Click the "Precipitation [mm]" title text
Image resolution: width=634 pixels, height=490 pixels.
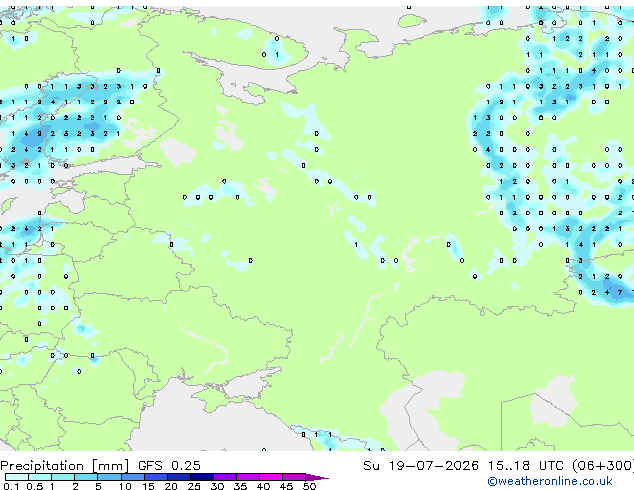point(65,466)
